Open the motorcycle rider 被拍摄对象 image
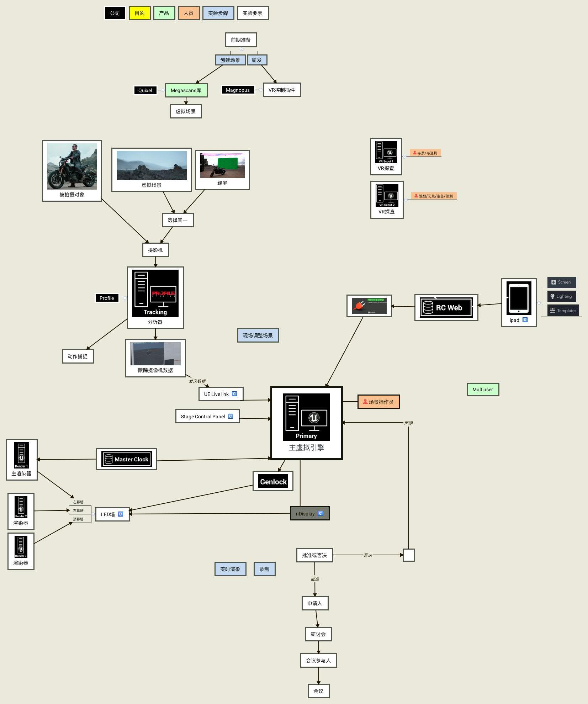This screenshot has height=704, width=588. pyautogui.click(x=72, y=166)
